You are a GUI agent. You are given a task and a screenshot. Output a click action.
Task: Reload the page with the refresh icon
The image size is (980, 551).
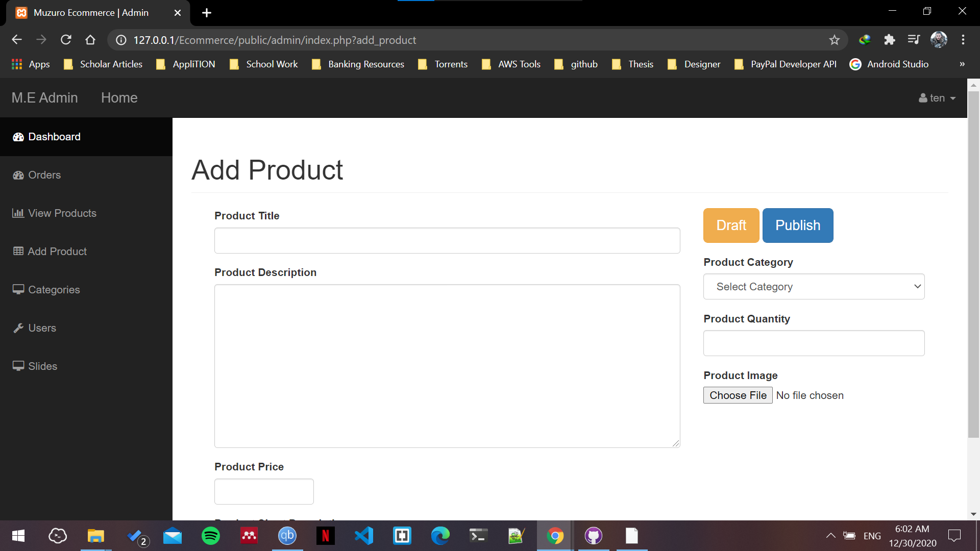pos(66,40)
